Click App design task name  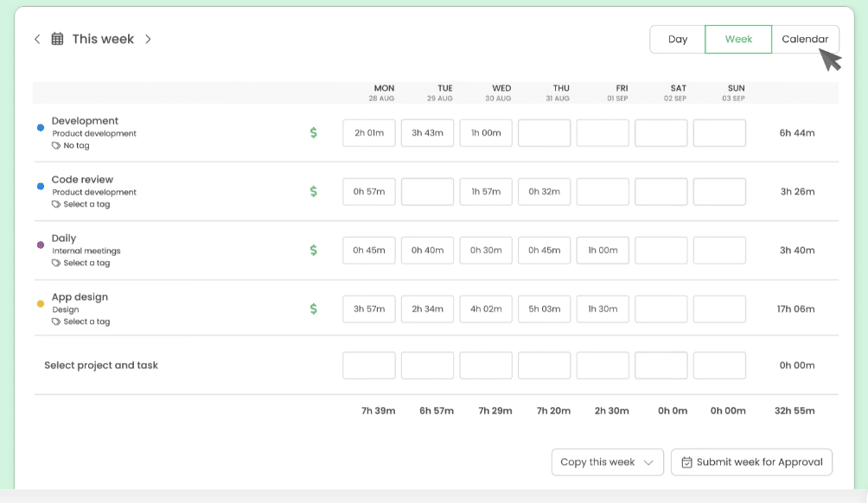pyautogui.click(x=80, y=296)
